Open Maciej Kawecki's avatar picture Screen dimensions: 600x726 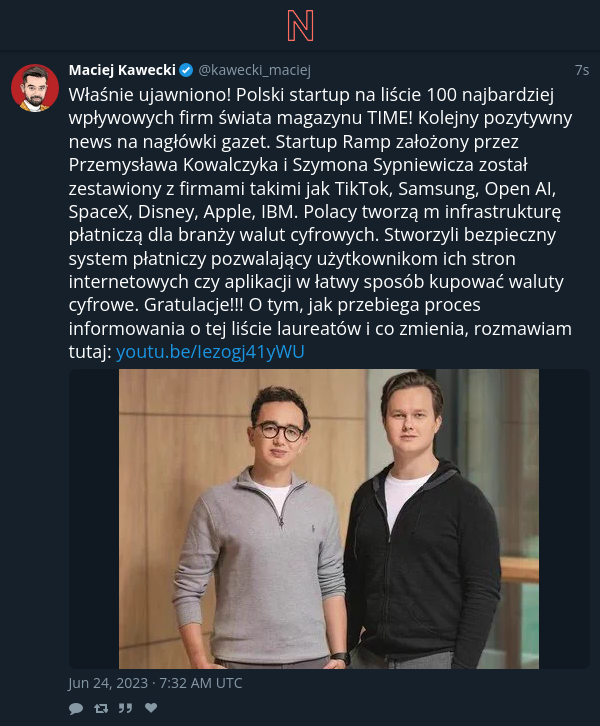coord(35,88)
